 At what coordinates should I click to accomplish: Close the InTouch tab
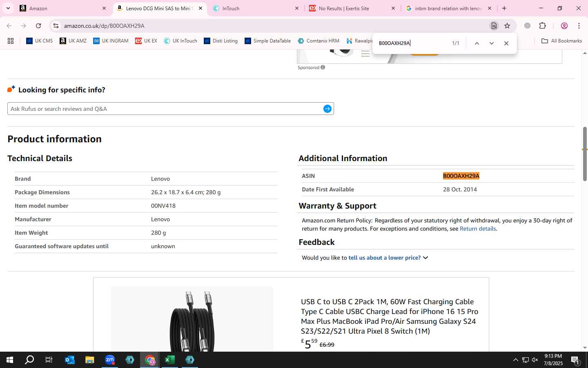297,8
